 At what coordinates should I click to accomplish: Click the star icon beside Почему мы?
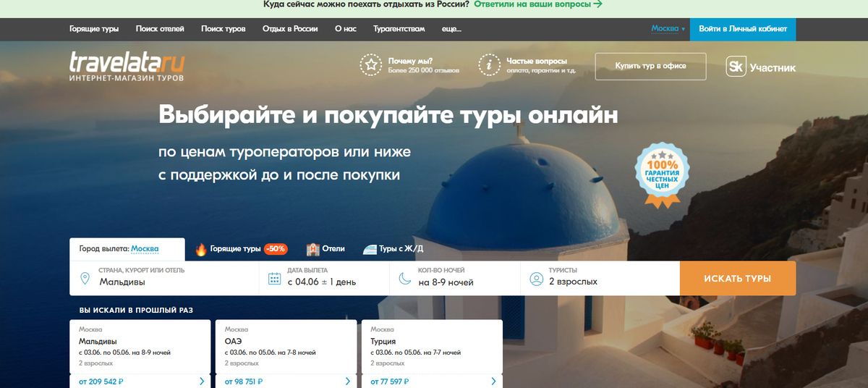(371, 65)
